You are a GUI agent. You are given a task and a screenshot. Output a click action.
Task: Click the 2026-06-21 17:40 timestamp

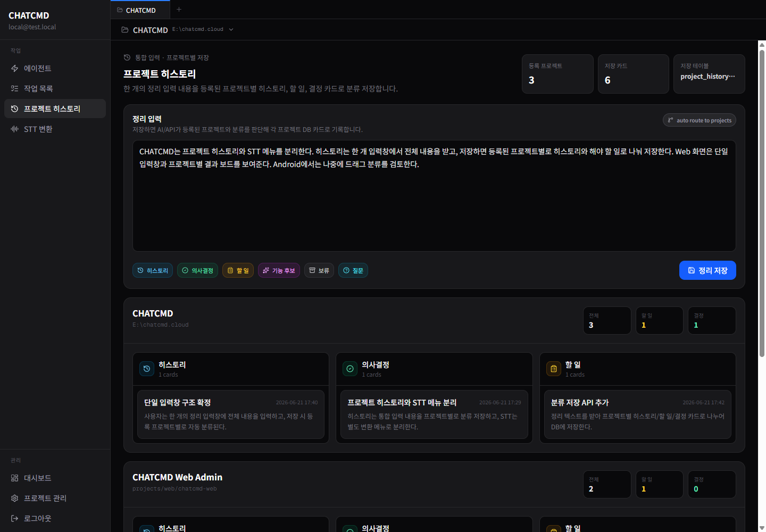pyautogui.click(x=297, y=403)
